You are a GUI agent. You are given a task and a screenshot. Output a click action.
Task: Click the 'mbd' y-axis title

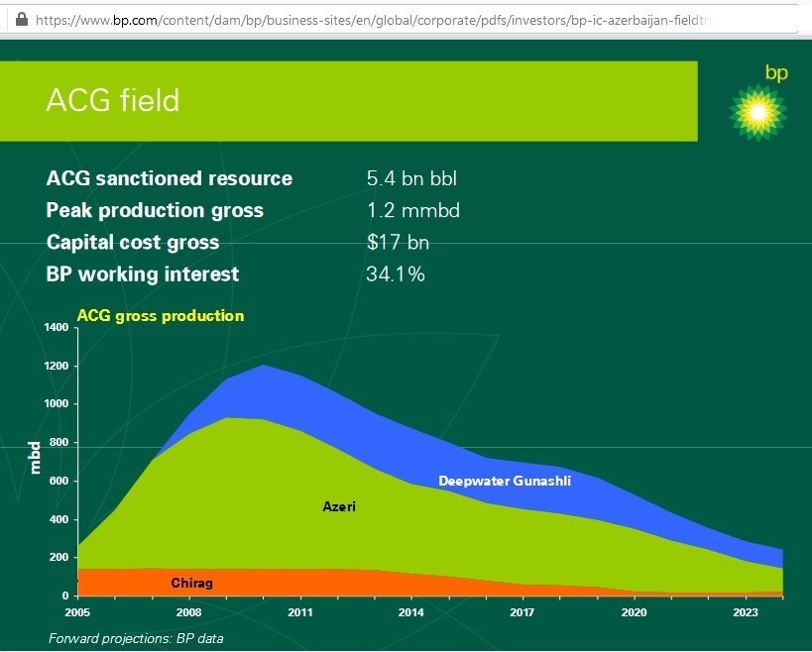35,458
